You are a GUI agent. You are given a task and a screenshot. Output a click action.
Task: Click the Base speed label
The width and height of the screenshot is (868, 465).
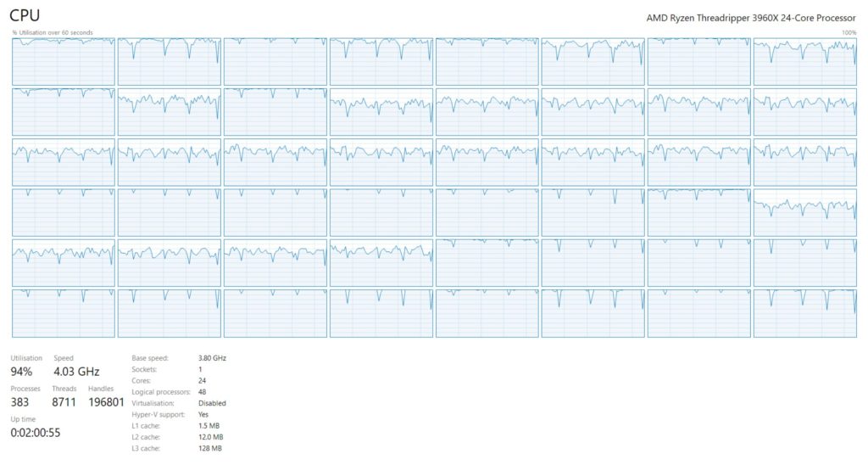tap(150, 358)
